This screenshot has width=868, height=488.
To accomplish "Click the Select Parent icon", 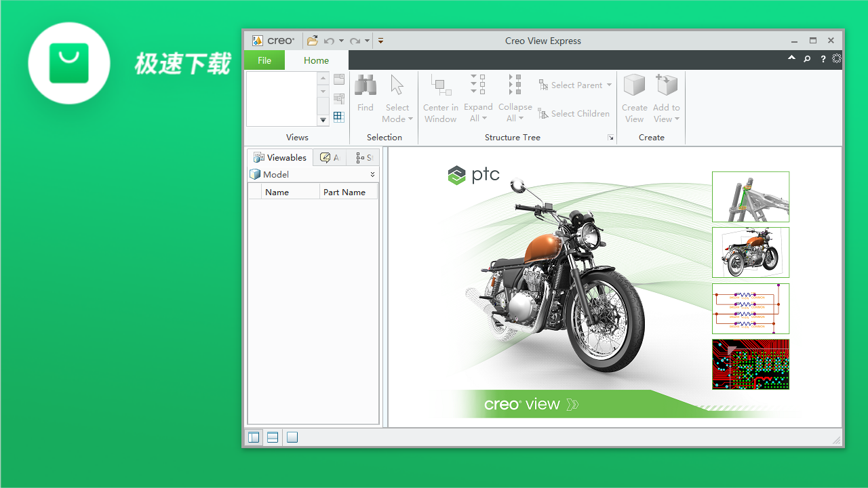I will point(543,85).
